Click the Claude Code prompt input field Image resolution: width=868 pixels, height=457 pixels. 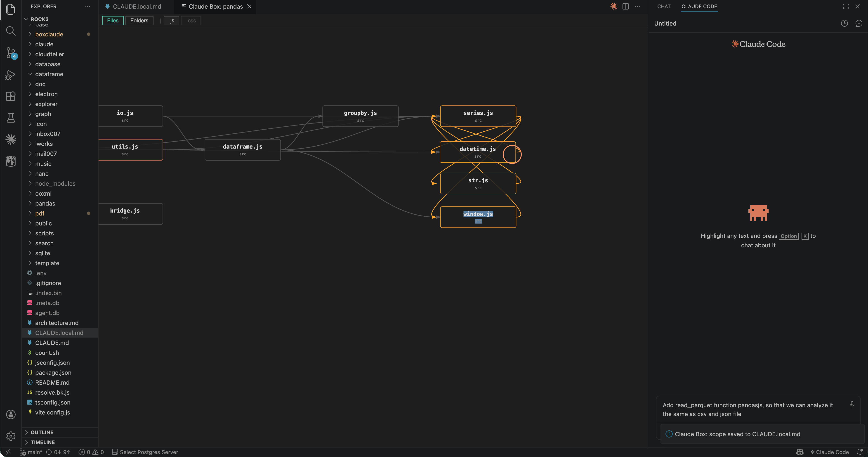click(753, 410)
